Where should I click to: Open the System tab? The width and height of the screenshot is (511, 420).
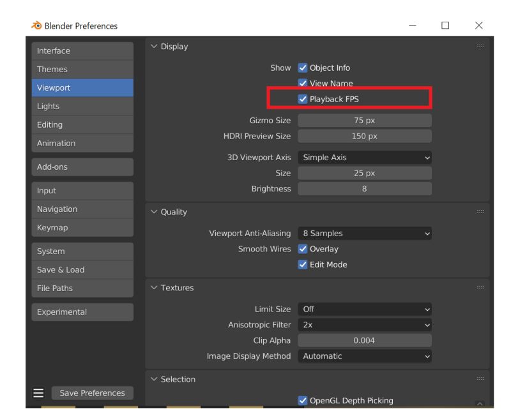click(x=82, y=251)
